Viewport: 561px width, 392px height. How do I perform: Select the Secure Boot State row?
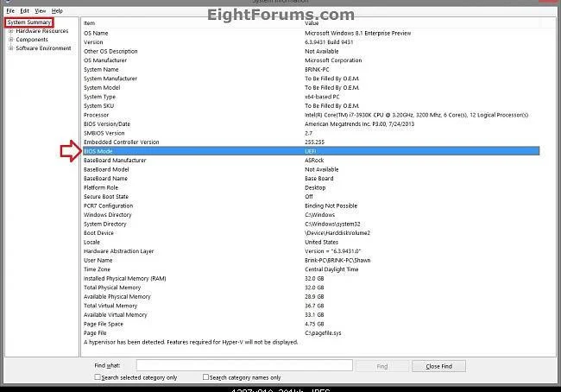pyautogui.click(x=311, y=197)
